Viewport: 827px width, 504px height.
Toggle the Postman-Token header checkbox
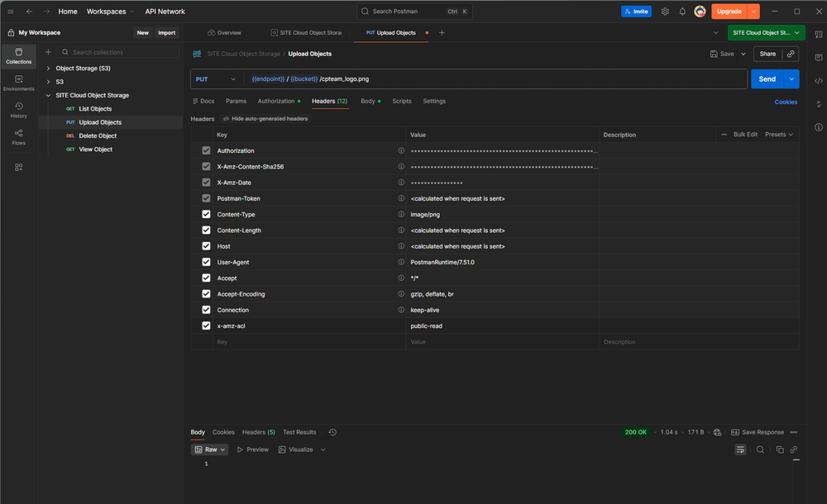(206, 198)
